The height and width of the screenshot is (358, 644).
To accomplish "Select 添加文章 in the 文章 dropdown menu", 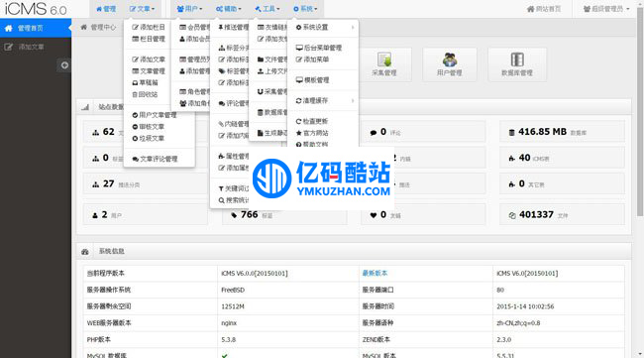I will pyautogui.click(x=149, y=60).
